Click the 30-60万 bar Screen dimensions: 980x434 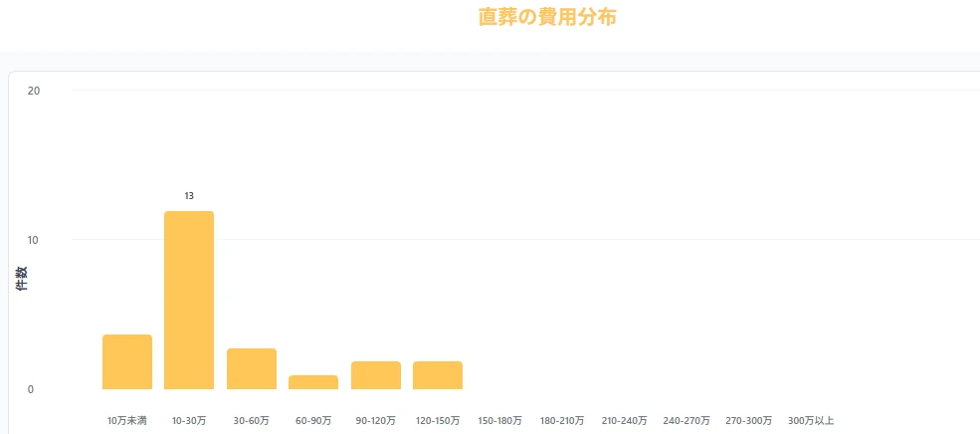coord(252,368)
